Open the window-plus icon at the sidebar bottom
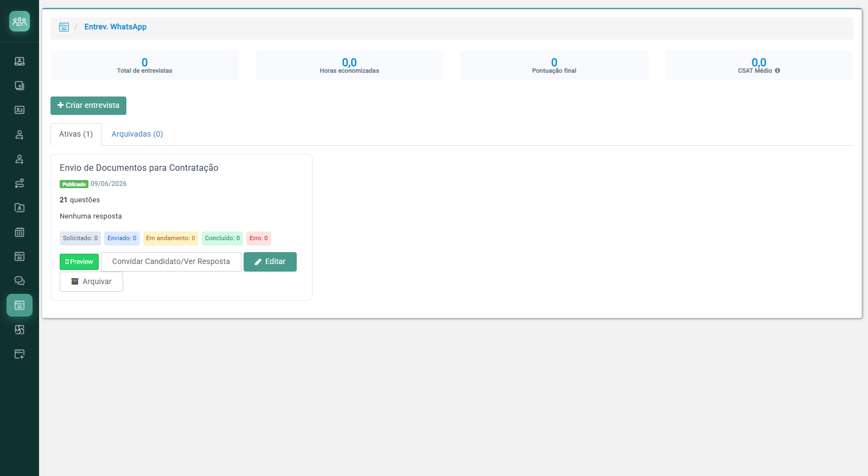The image size is (868, 476). pos(20,354)
